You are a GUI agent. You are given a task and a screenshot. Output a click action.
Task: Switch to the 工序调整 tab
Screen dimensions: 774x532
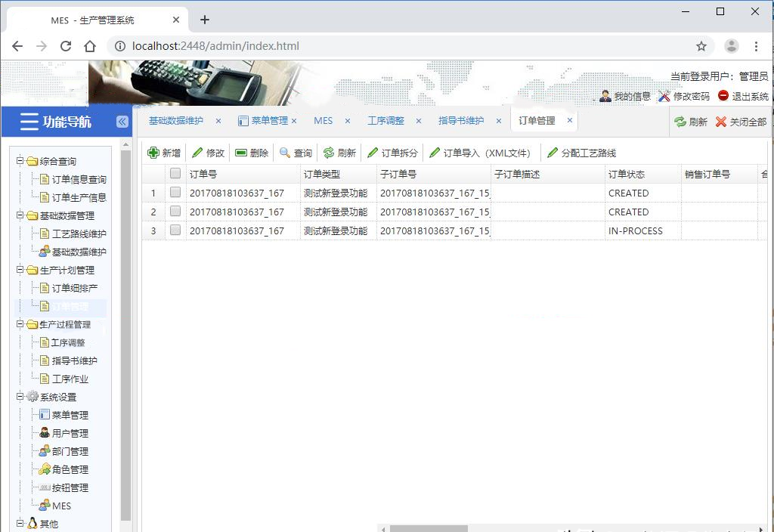pyautogui.click(x=386, y=121)
